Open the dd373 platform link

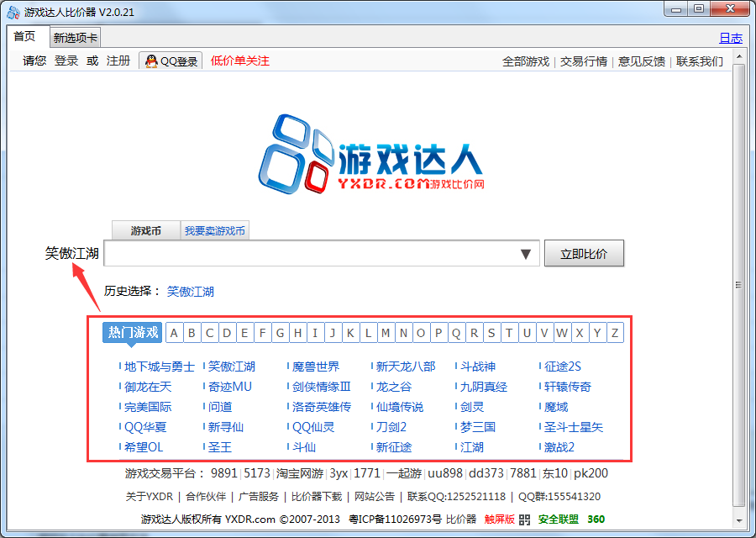point(486,473)
